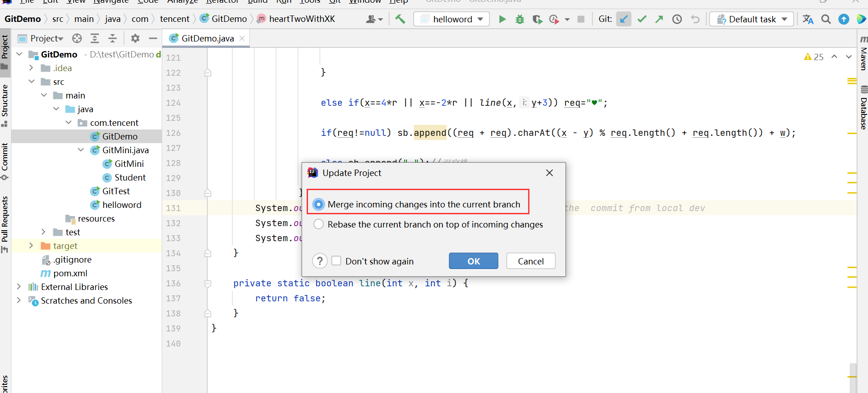The height and width of the screenshot is (393, 868).
Task: Select Merge incoming changes radio option
Action: click(x=319, y=204)
